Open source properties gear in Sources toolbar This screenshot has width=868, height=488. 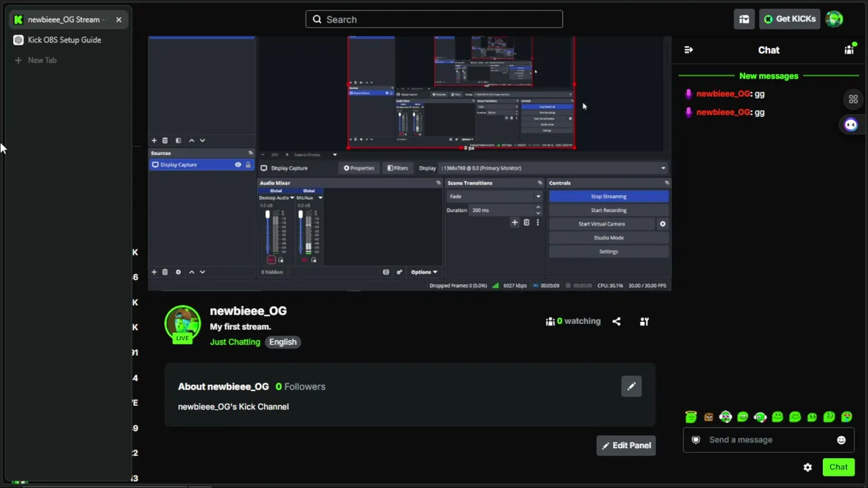tap(178, 272)
